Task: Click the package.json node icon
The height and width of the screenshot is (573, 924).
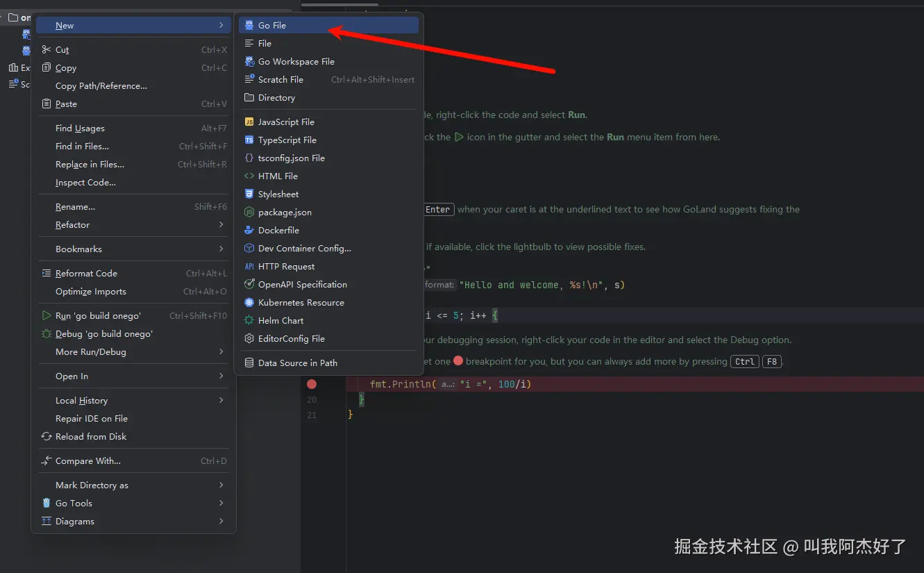Action: (x=249, y=212)
